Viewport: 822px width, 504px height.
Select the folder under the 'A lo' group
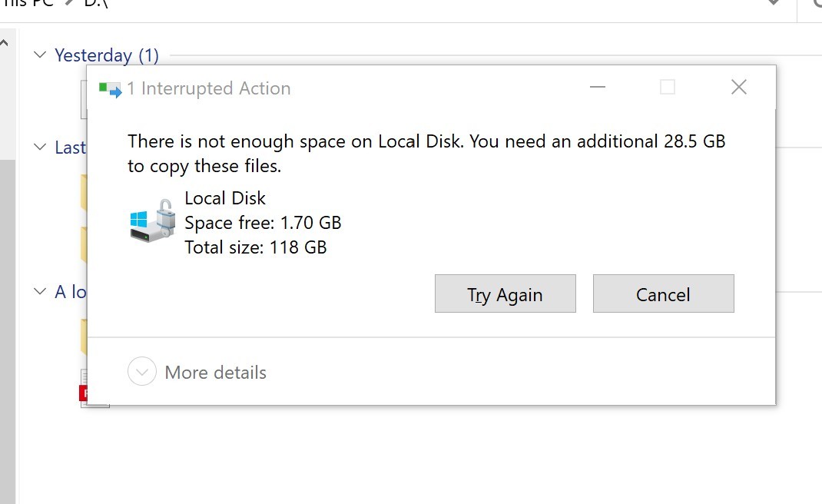(x=84, y=337)
